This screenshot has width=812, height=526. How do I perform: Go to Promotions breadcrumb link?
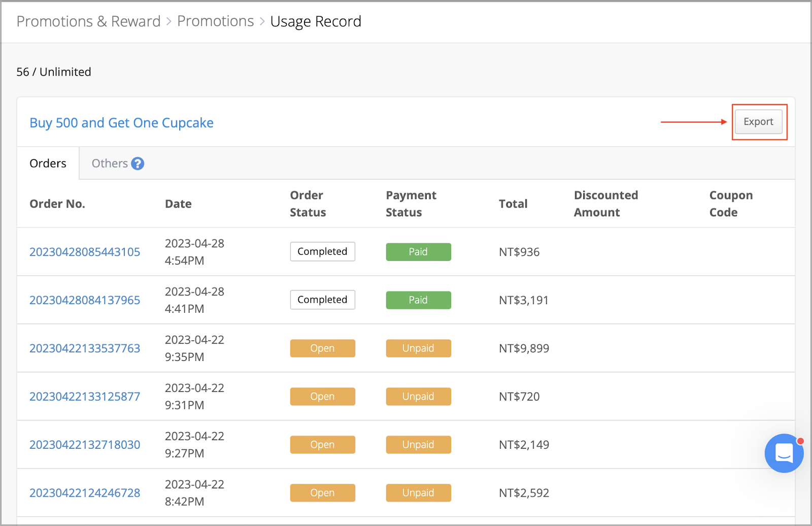click(216, 21)
